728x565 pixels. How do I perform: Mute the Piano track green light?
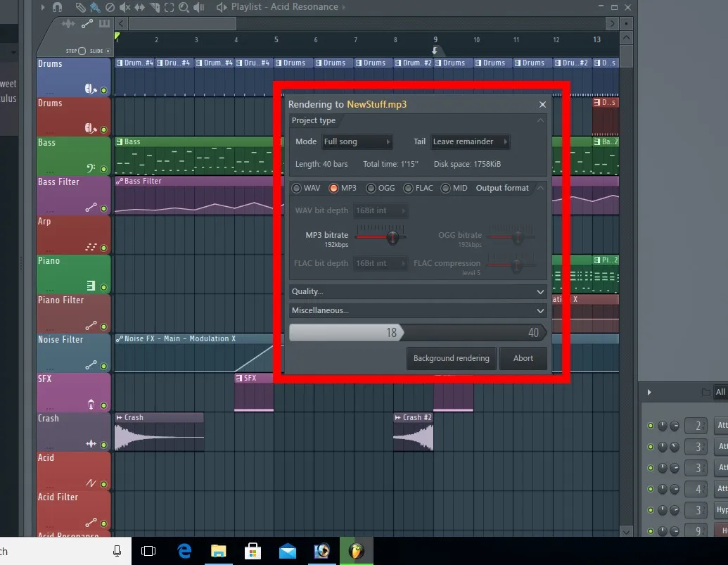pyautogui.click(x=104, y=287)
